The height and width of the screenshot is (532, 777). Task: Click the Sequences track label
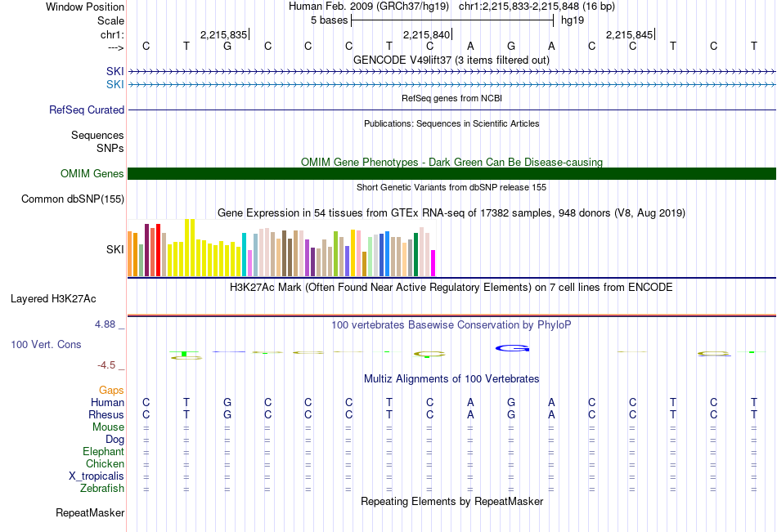pyautogui.click(x=97, y=136)
